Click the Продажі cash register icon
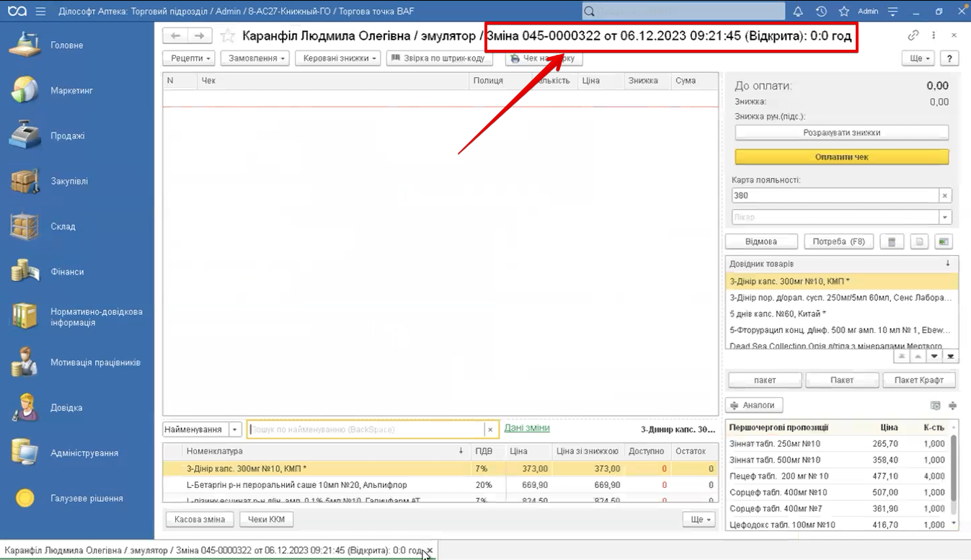 click(x=24, y=135)
